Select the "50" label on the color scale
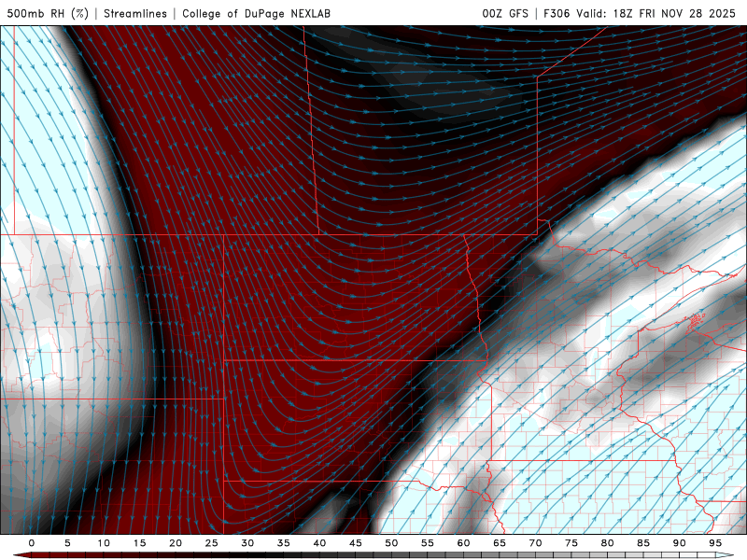 pyautogui.click(x=391, y=543)
